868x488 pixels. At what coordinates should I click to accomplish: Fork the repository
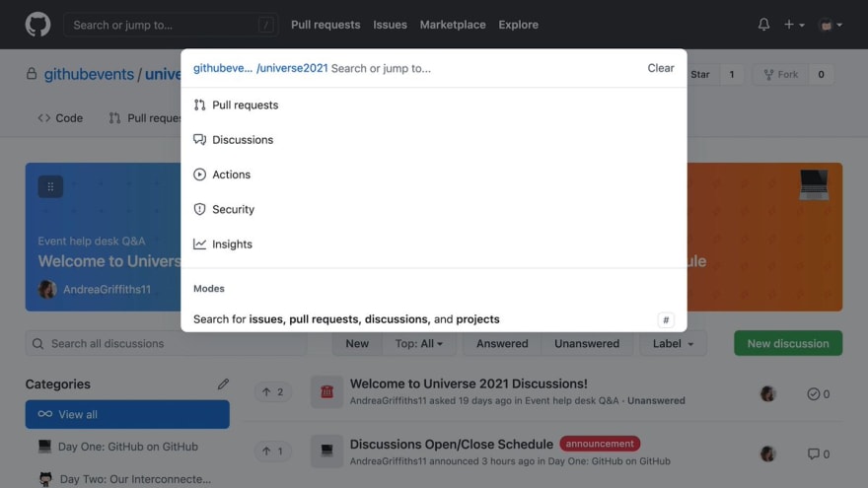pos(781,74)
